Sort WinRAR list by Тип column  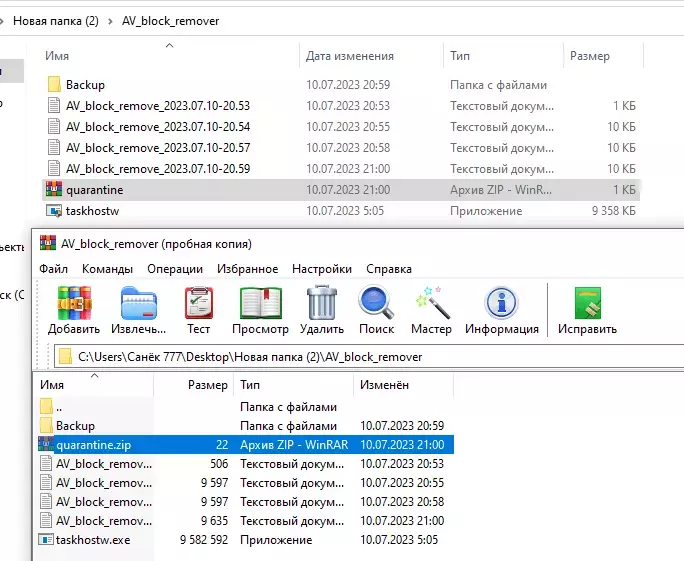pos(294,385)
